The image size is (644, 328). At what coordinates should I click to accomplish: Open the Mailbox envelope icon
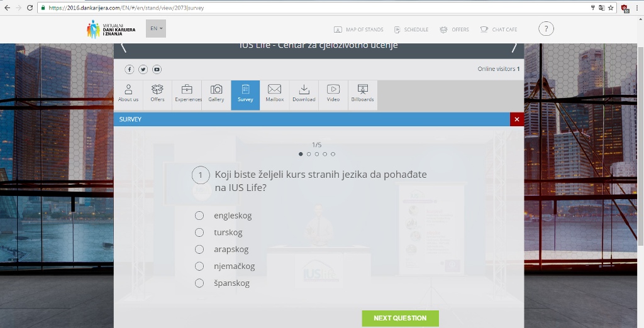coord(274,93)
